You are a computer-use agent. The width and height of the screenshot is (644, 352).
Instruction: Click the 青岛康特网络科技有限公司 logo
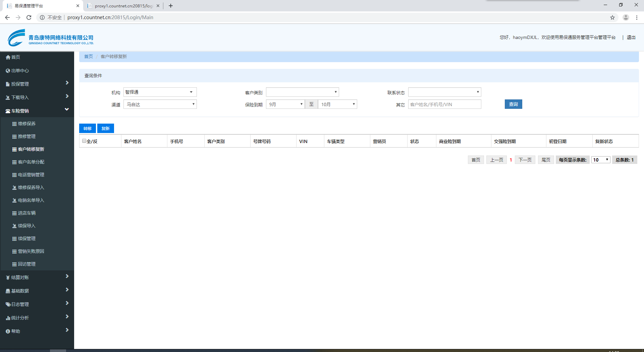(51, 38)
